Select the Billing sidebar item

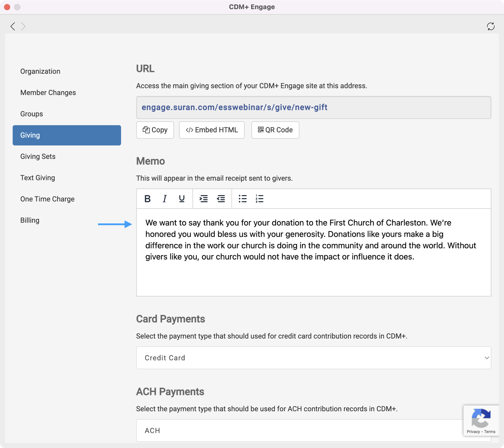click(x=30, y=220)
